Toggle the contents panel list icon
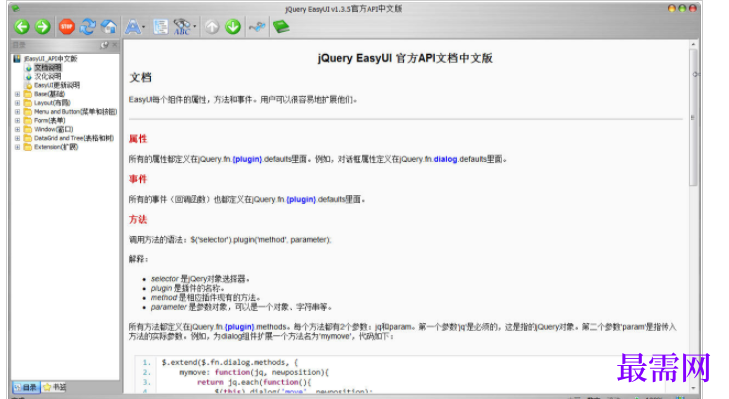 tap(161, 27)
